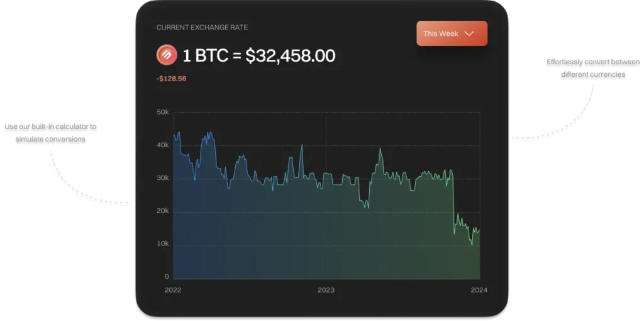644x321 pixels.
Task: Click the 20k price axis label
Action: [162, 211]
